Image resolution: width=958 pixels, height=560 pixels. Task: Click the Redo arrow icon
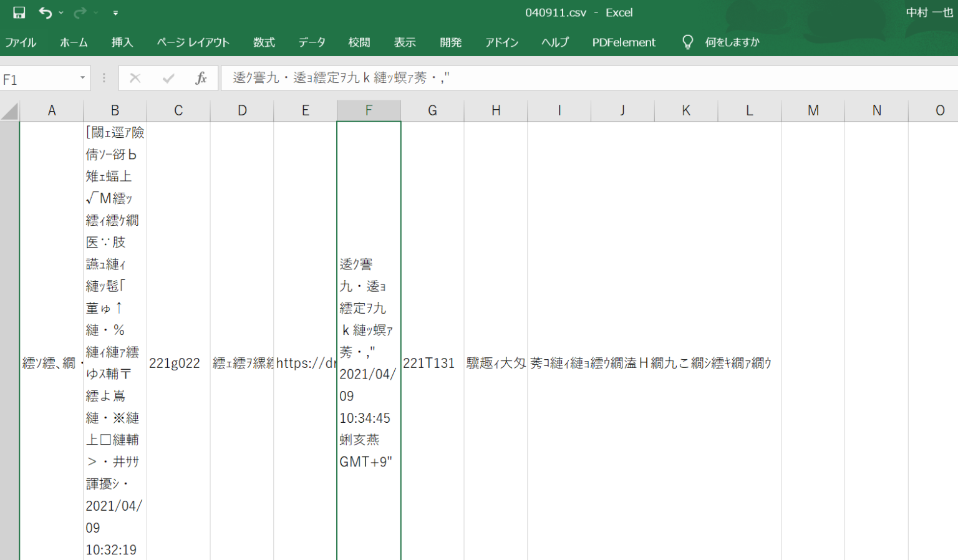click(80, 12)
